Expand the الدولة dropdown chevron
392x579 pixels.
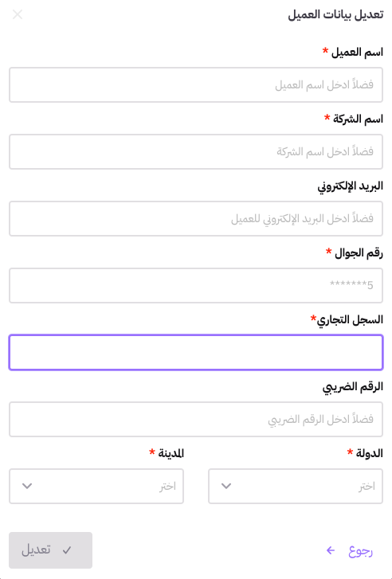tap(226, 486)
